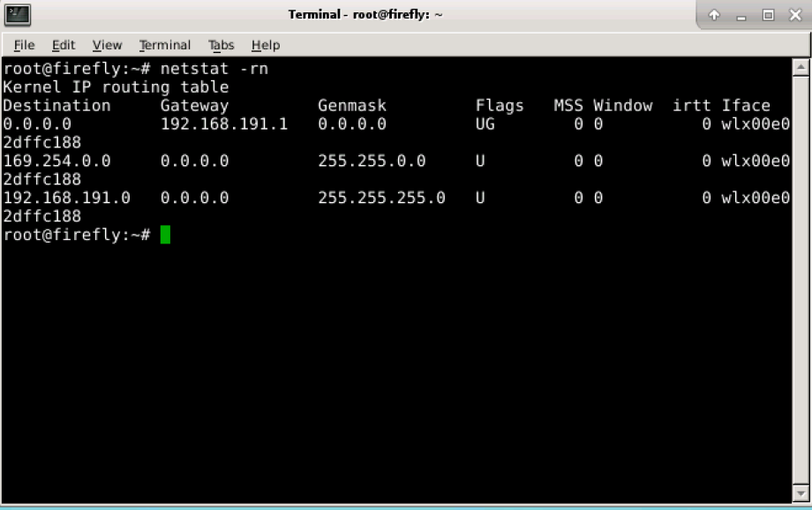Click genmask 255.255.0.0
This screenshot has height=510, width=812.
coord(372,161)
